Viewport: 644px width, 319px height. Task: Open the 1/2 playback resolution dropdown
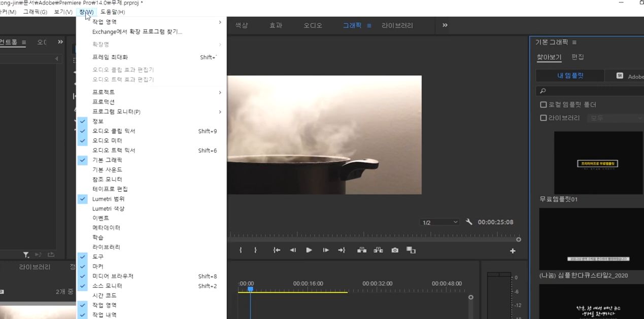click(440, 222)
